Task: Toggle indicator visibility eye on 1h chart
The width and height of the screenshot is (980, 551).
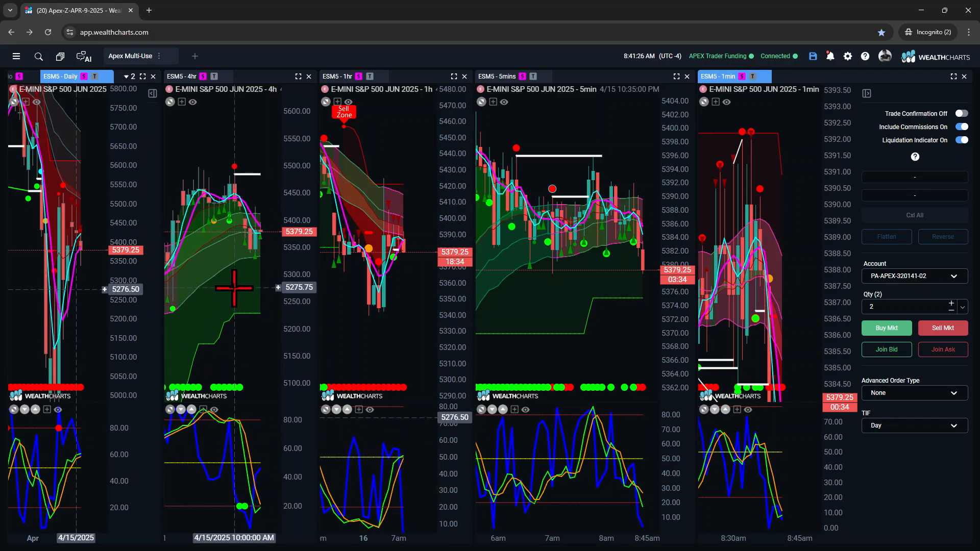Action: (349, 102)
